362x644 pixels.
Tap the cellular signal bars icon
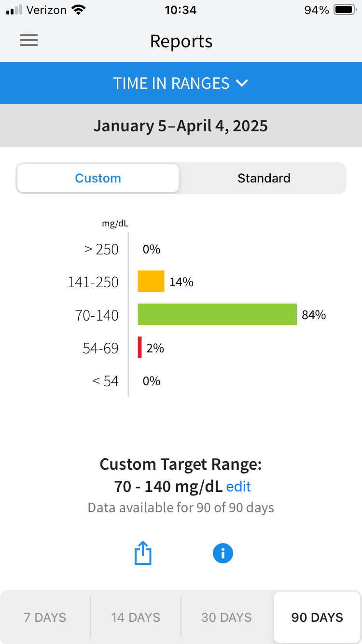tap(14, 10)
